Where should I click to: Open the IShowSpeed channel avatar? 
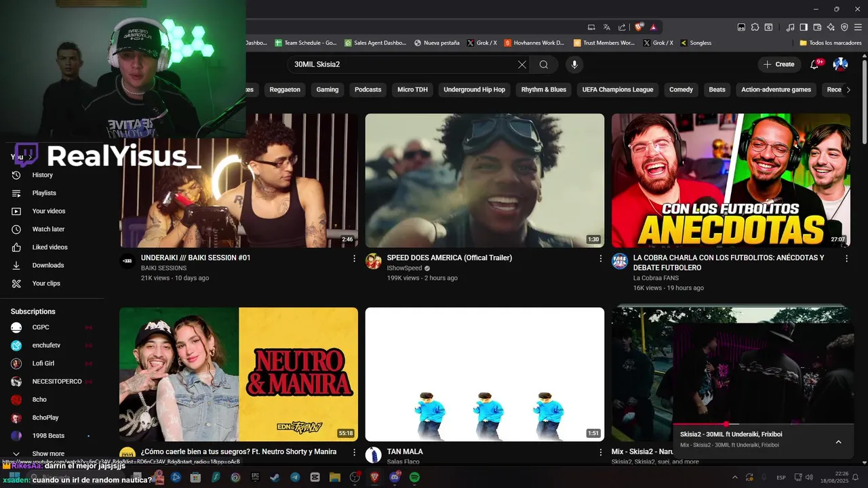pyautogui.click(x=374, y=262)
